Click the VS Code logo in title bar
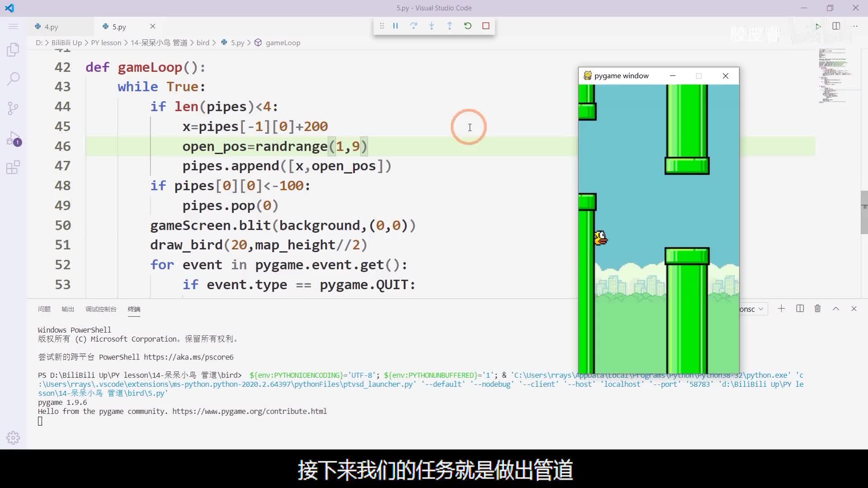 [9, 8]
